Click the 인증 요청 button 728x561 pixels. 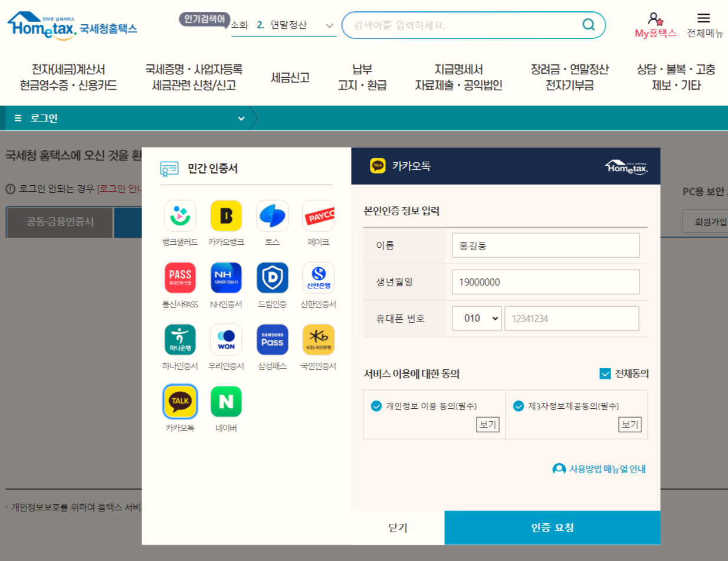coord(552,527)
